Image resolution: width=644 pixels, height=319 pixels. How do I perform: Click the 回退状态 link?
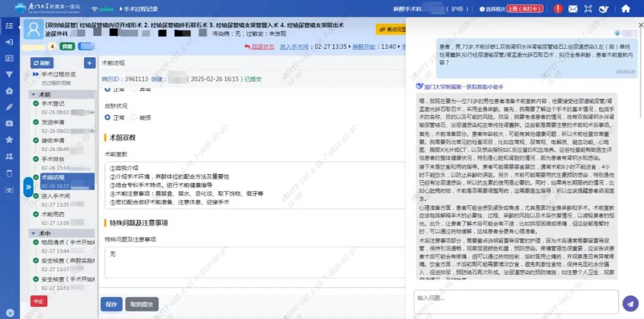click(x=262, y=47)
